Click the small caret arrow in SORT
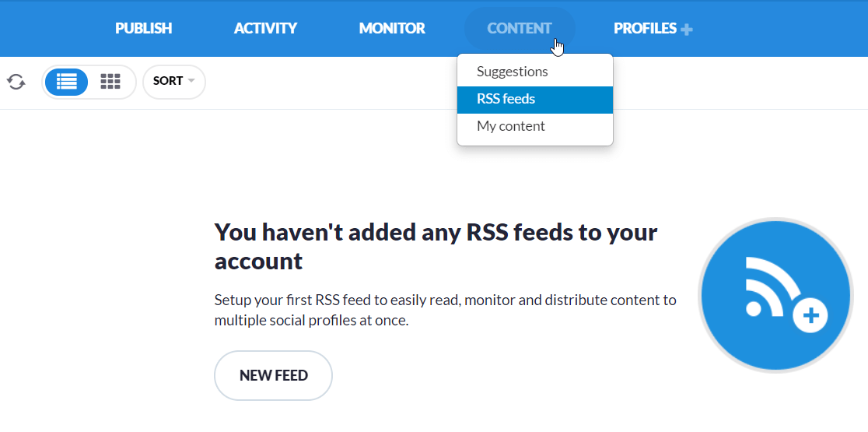The image size is (868, 432). point(191,81)
